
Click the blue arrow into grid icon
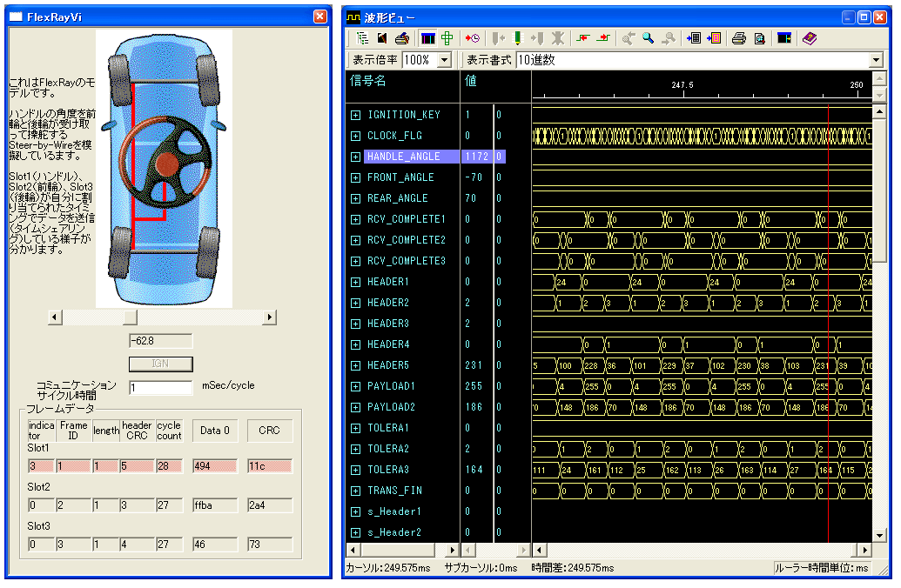tap(694, 38)
